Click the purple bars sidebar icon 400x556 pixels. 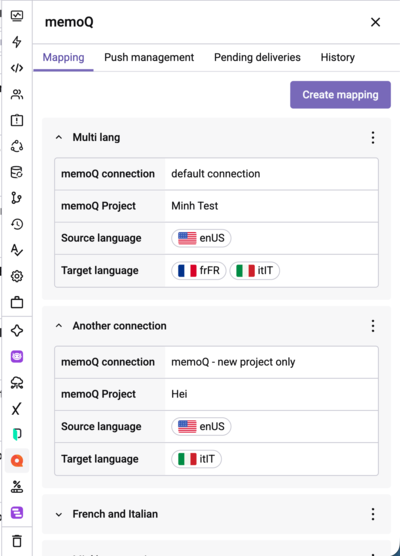pyautogui.click(x=17, y=513)
